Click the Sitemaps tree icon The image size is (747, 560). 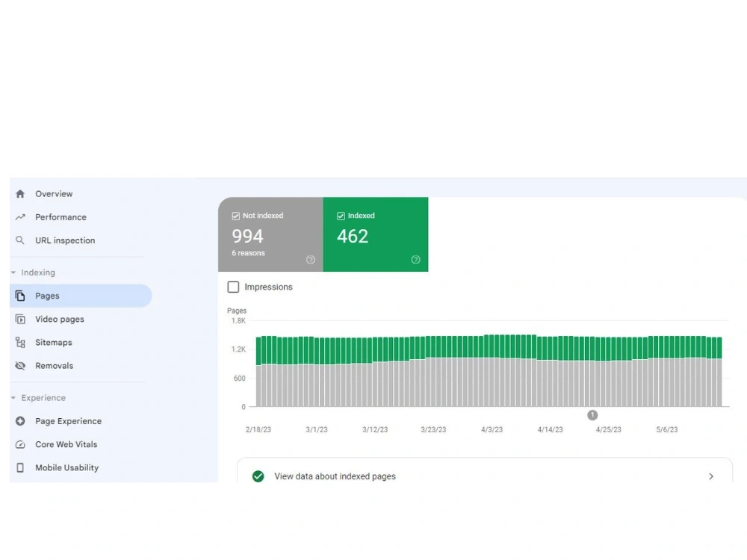click(20, 343)
